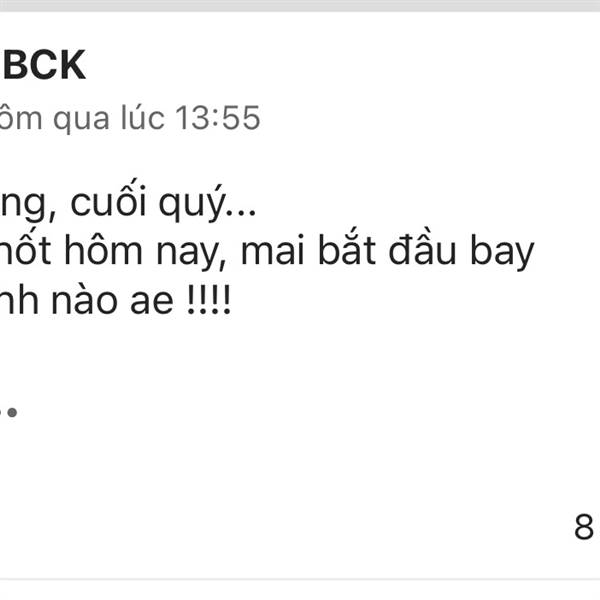Image resolution: width=600 pixels, height=600 pixels.
Task: Click the post timestamp ending 13:55
Action: coord(130,118)
